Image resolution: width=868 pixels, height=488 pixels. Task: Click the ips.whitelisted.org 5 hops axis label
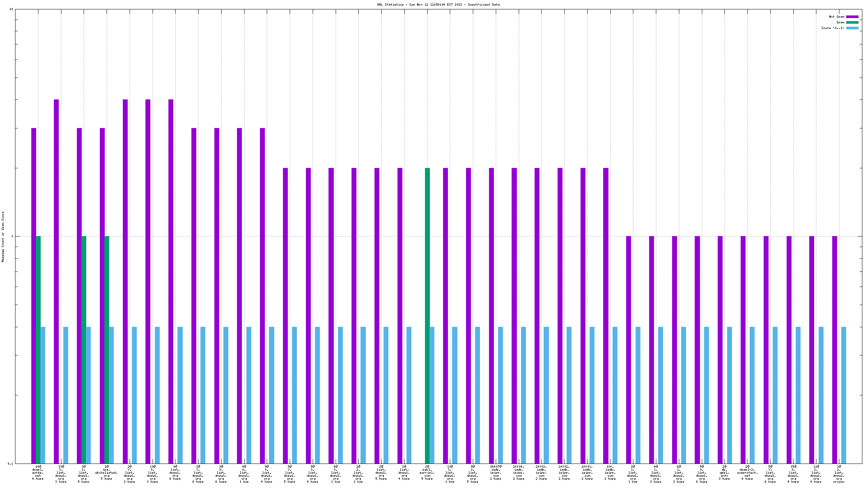coord(106,473)
